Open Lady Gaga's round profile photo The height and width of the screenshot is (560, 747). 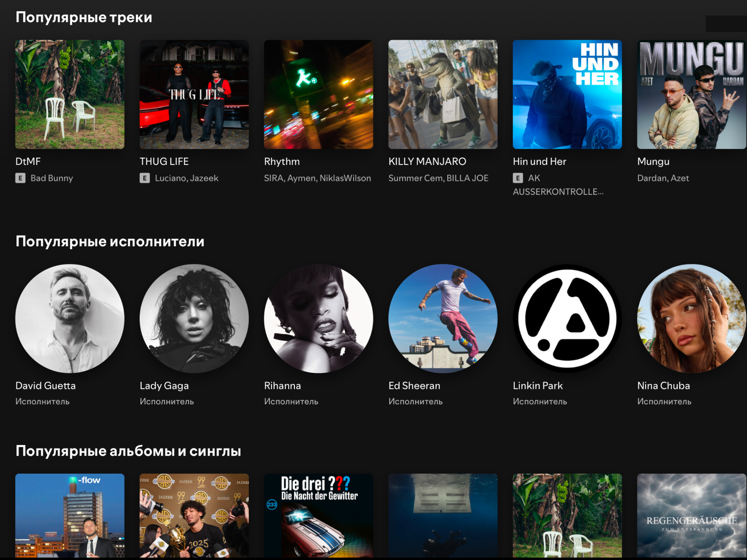point(194,319)
